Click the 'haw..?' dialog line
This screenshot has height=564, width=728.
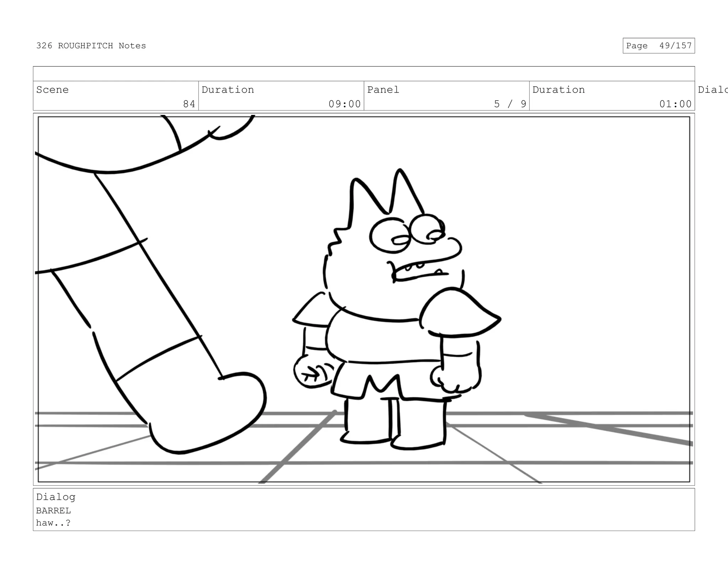[53, 523]
